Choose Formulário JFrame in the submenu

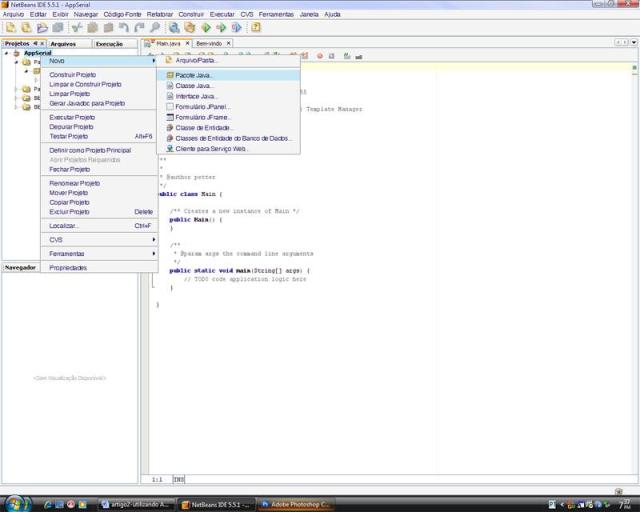click(203, 117)
